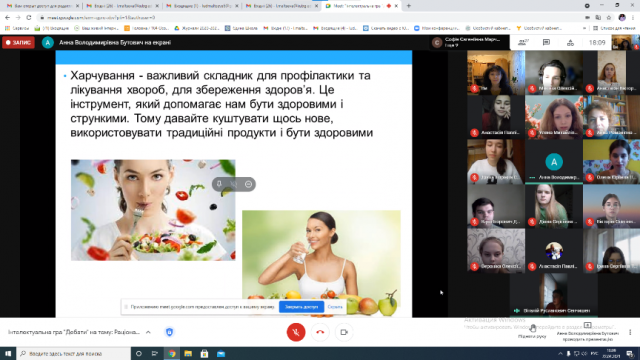Click the hide link in sharing notification

click(335, 307)
